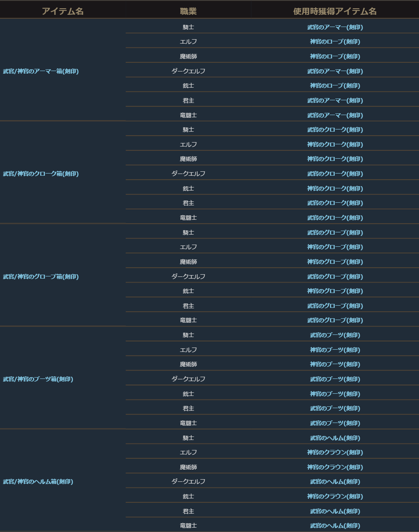Image resolution: width=419 pixels, height=532 pixels.
Task: Click the 竜闘士 class cell under ヘルム箱 section
Action: 188,525
